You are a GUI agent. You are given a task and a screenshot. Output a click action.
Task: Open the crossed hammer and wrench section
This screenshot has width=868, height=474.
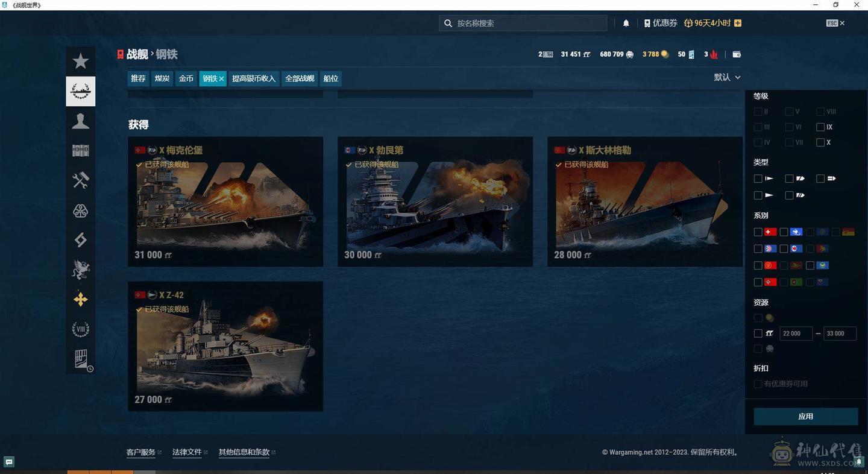(81, 180)
